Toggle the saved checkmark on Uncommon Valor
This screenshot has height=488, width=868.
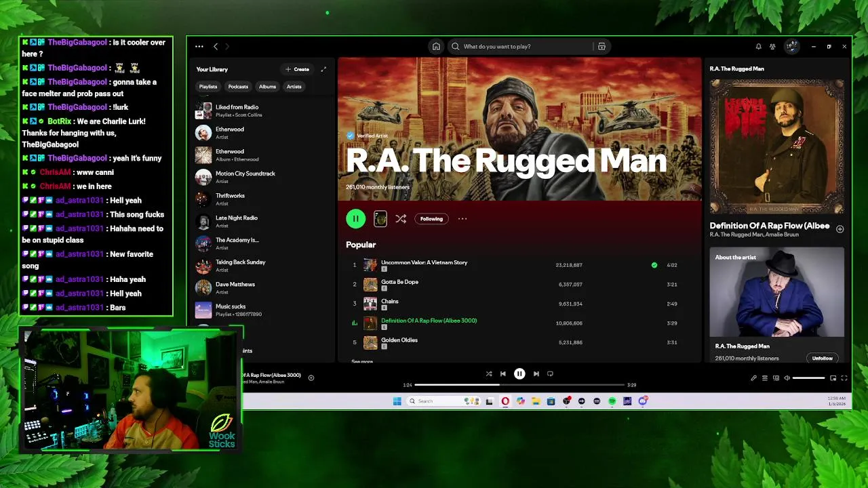coord(654,265)
